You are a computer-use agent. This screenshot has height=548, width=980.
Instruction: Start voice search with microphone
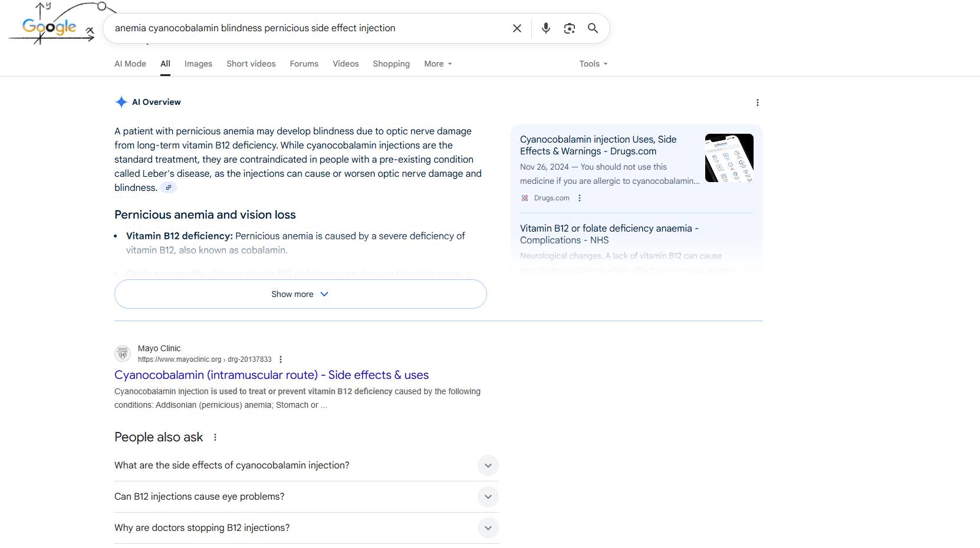(546, 28)
